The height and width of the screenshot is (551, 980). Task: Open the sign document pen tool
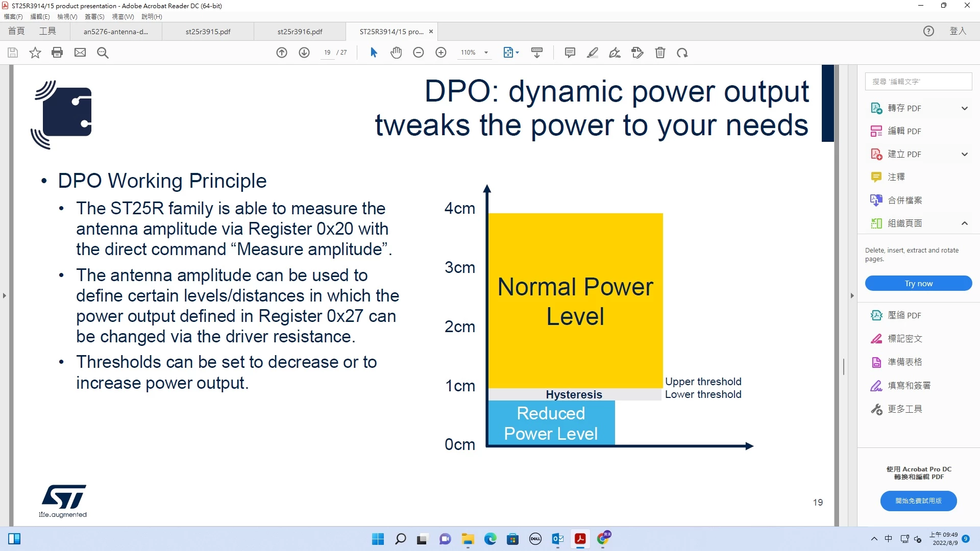coord(615,53)
